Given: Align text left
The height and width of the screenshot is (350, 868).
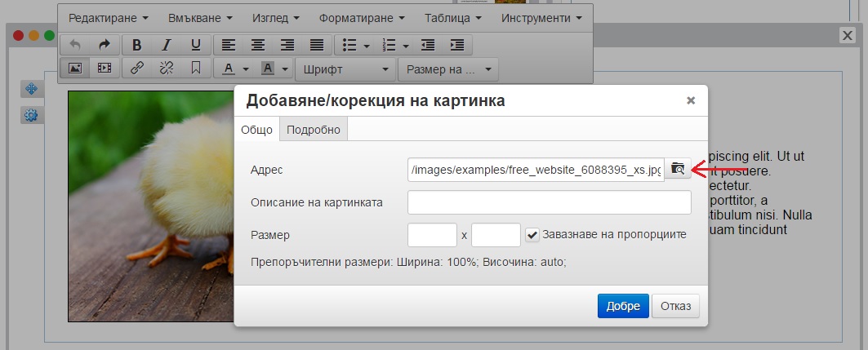Looking at the screenshot, I should (x=229, y=46).
